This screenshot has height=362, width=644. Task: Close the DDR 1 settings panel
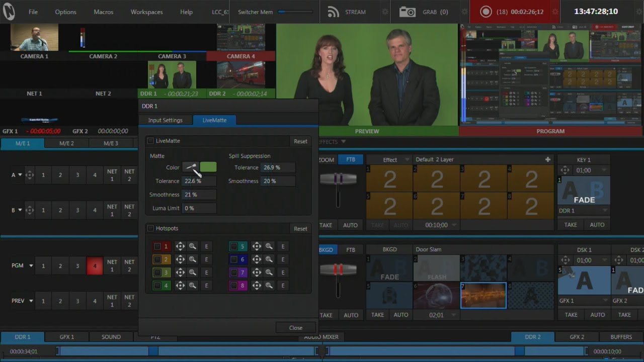pyautogui.click(x=296, y=328)
